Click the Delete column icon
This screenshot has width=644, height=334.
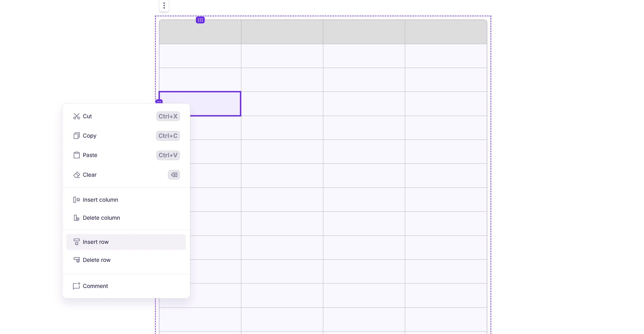click(77, 218)
